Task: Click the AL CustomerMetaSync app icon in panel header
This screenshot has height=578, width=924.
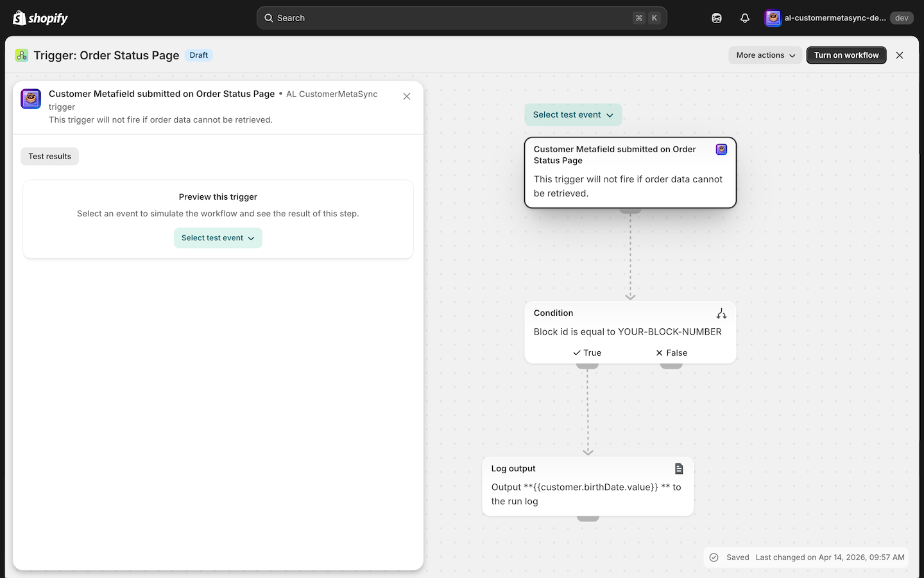Action: click(31, 99)
